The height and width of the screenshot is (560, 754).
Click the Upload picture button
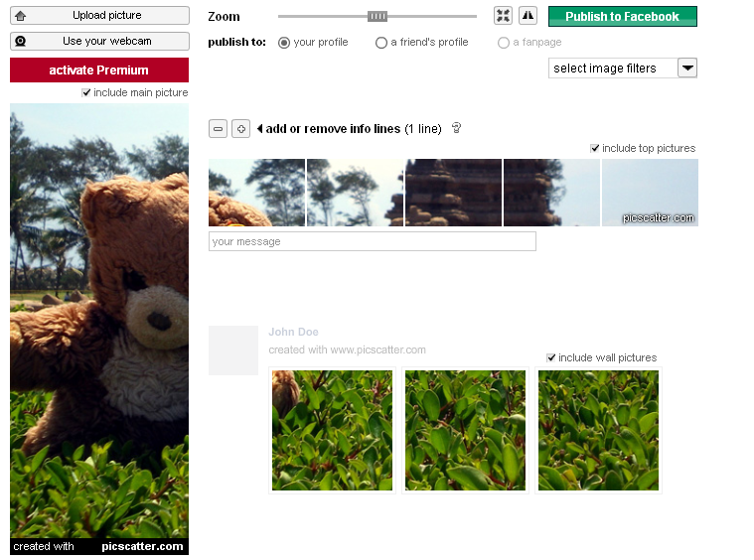[99, 15]
